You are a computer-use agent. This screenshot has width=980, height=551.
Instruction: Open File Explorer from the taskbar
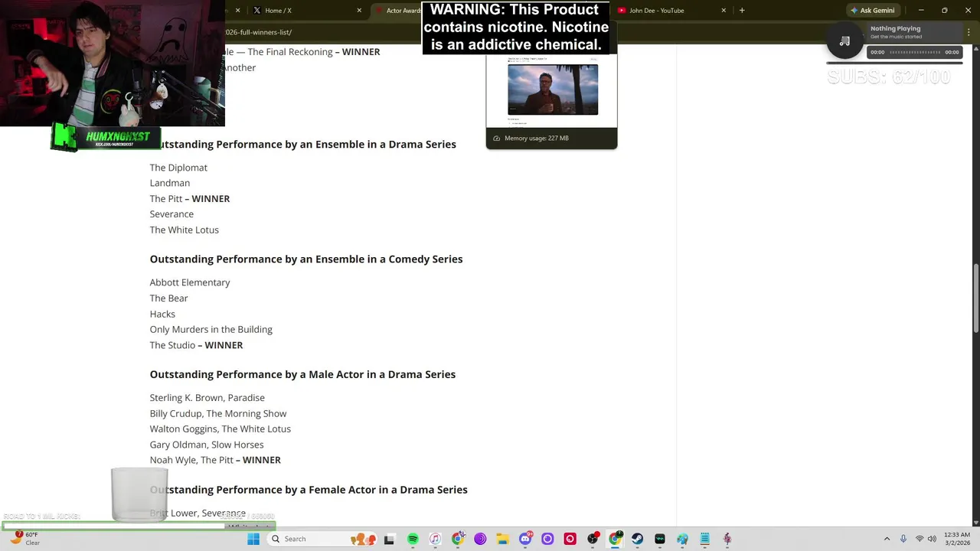click(502, 539)
